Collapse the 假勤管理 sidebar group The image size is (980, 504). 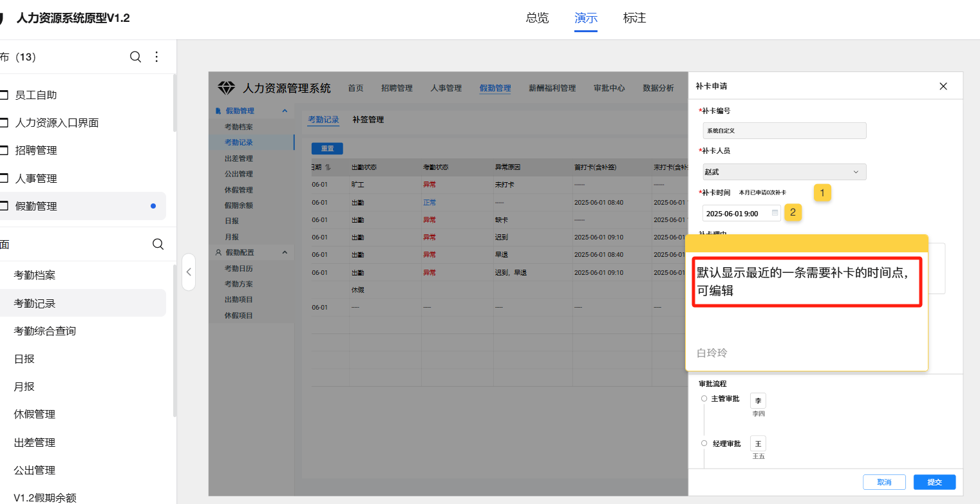(285, 111)
